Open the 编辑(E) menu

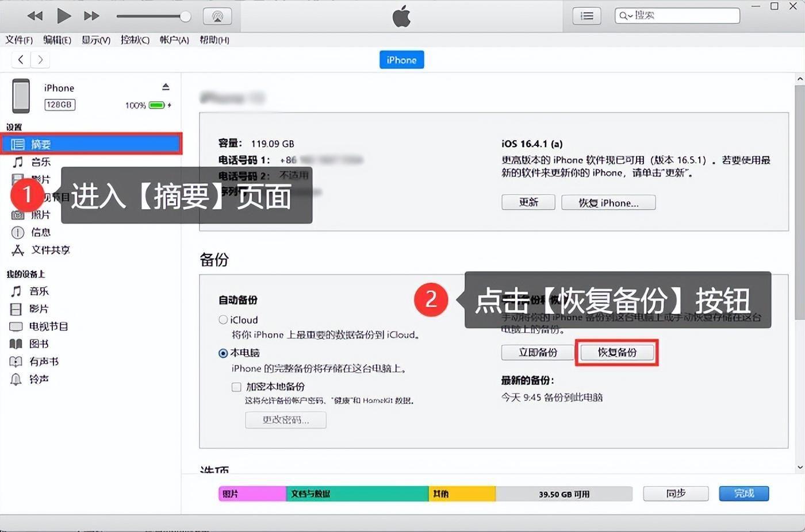[x=57, y=40]
